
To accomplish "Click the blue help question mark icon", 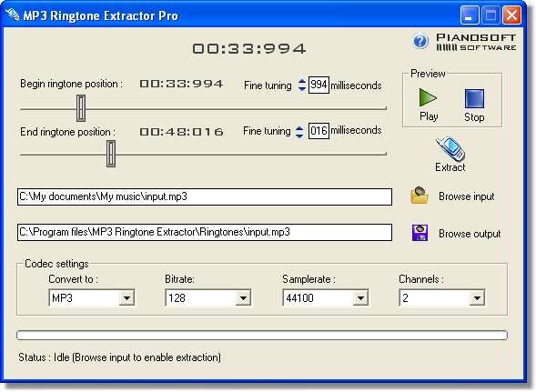I will [x=420, y=42].
